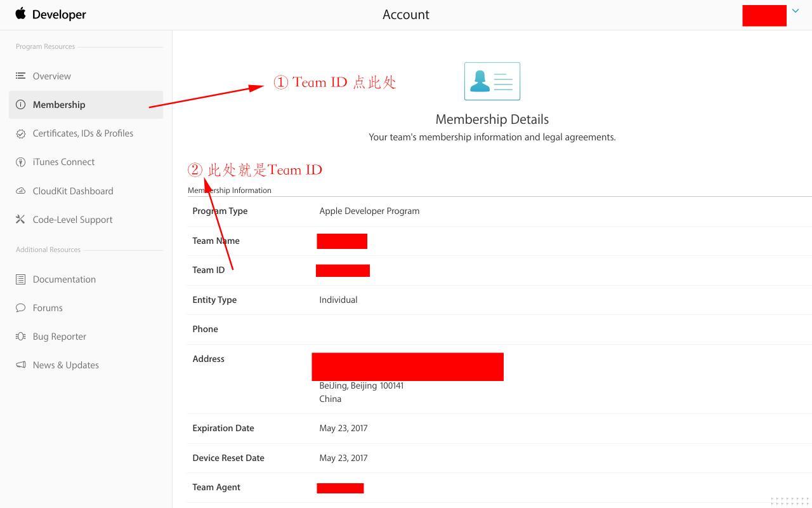Screen dimensions: 812x508
Task: Click the Membership Details heading
Action: (492, 119)
